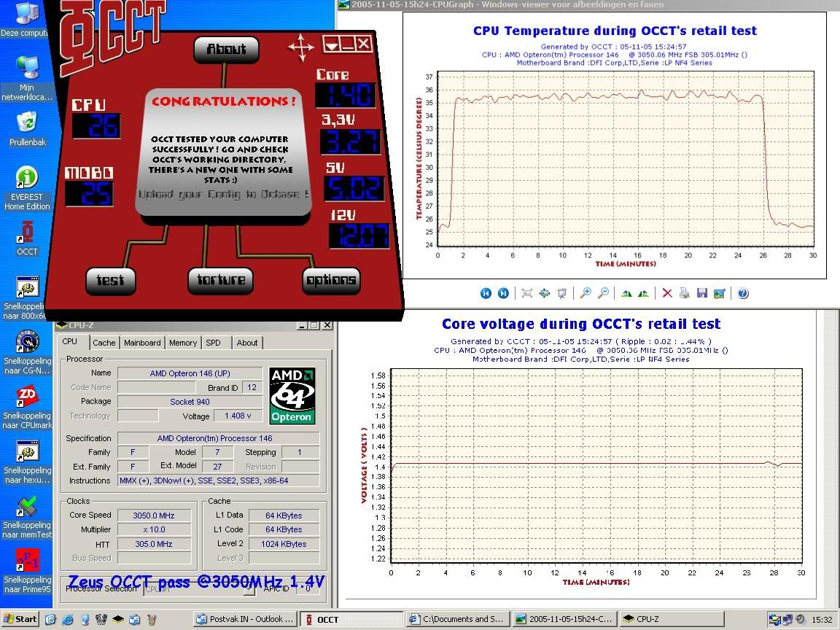Viewport: 840px width, 630px height.
Task: Switch to the CPU tab in CPU-Z
Action: (x=70, y=342)
